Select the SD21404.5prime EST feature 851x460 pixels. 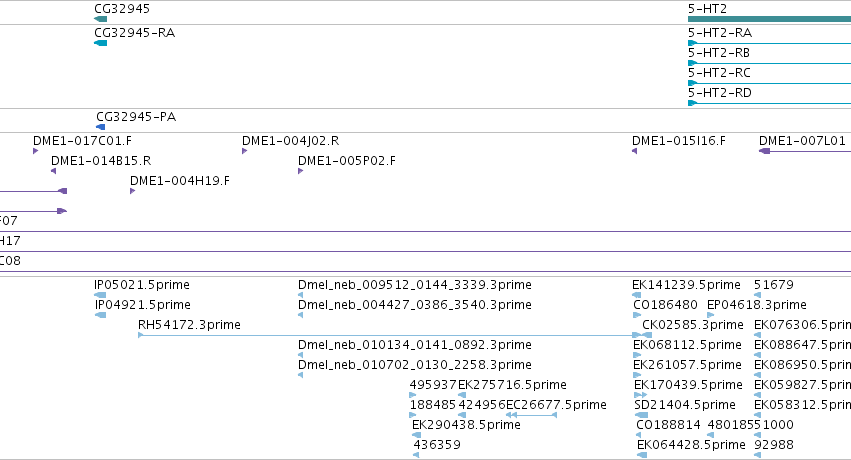[x=641, y=415]
